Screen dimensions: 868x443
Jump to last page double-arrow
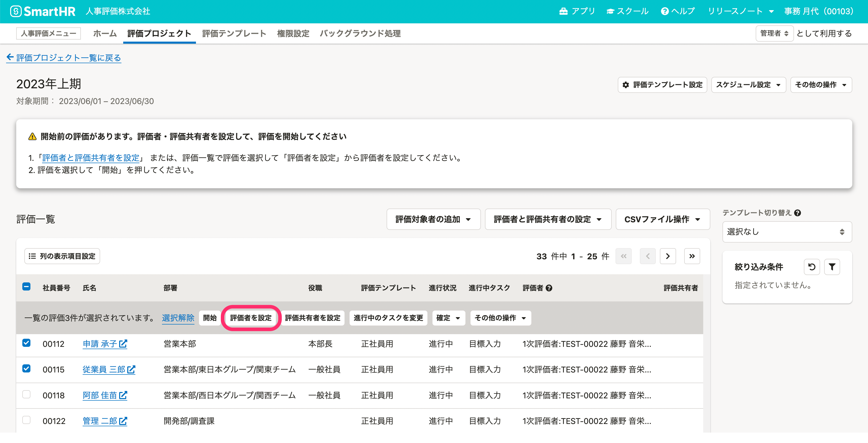(x=692, y=256)
